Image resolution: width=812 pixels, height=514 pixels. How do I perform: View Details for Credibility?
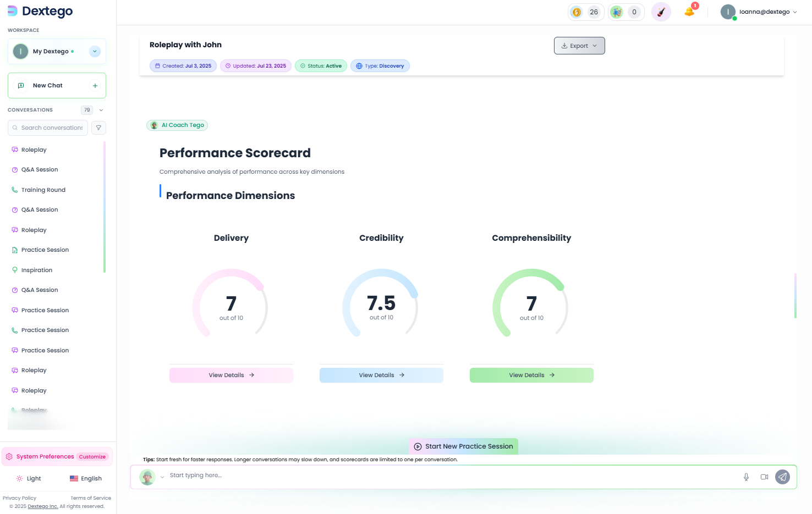pos(381,375)
